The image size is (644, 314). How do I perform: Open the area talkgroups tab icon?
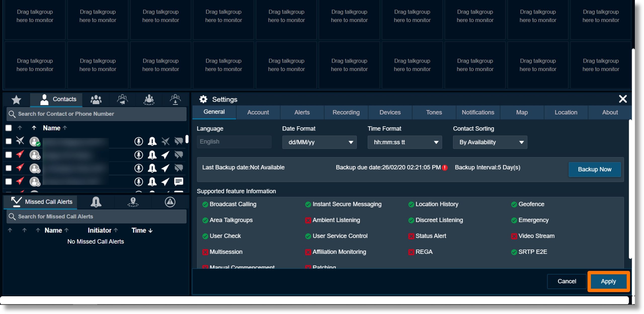149,100
